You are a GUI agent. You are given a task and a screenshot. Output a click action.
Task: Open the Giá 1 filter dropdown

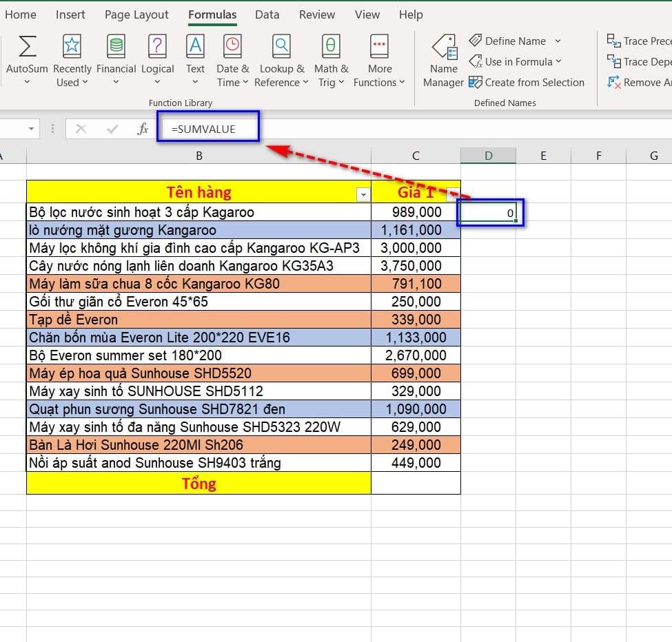(x=452, y=194)
